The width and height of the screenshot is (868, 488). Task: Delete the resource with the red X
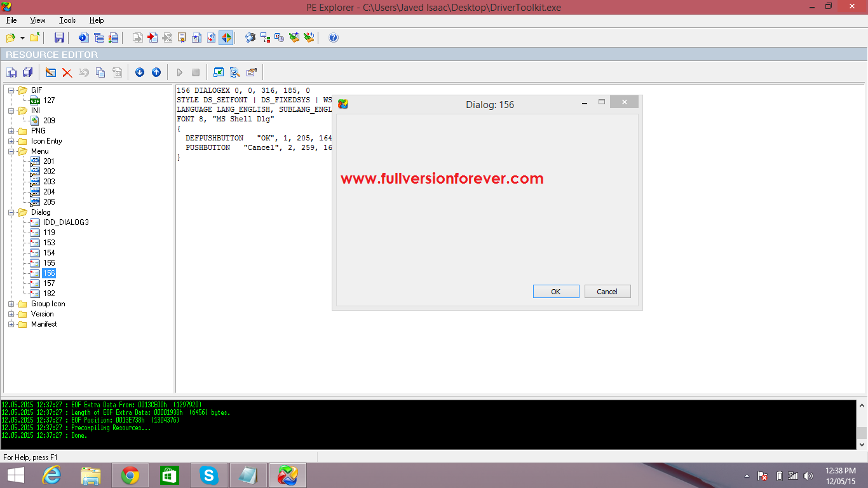(67, 72)
